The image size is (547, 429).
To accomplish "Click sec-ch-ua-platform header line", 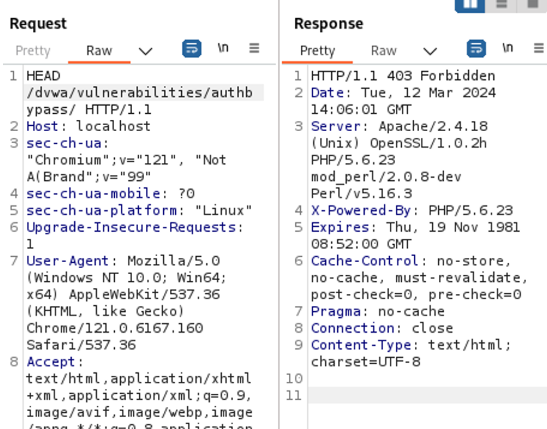I will 139,211.
